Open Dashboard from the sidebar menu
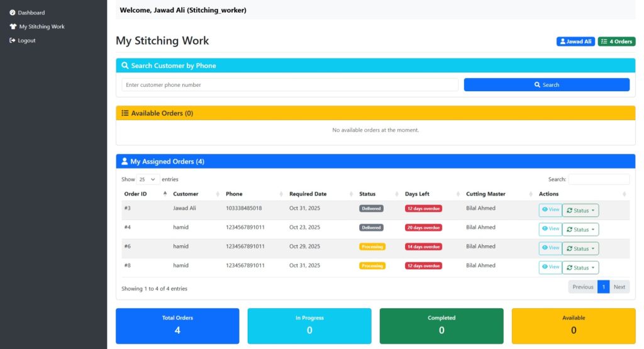This screenshot has width=644, height=349. [x=31, y=13]
